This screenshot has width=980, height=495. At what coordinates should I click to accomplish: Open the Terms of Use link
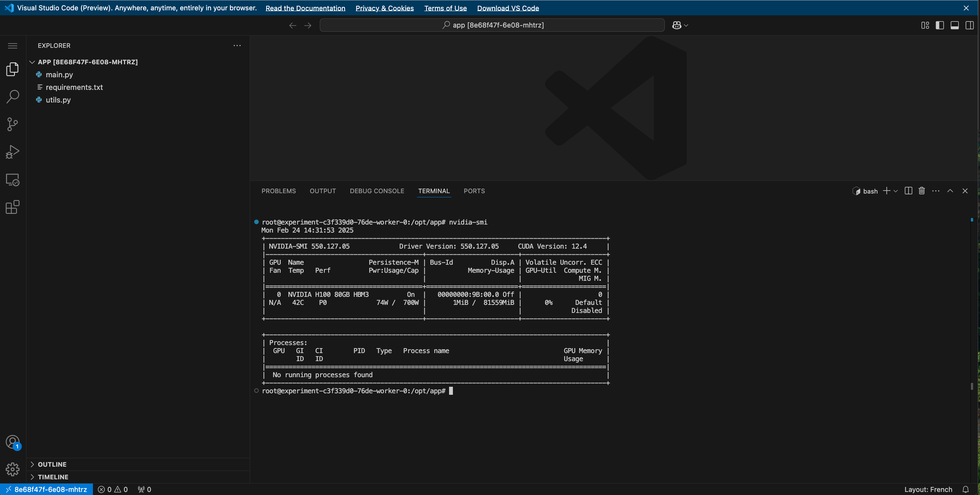[445, 8]
